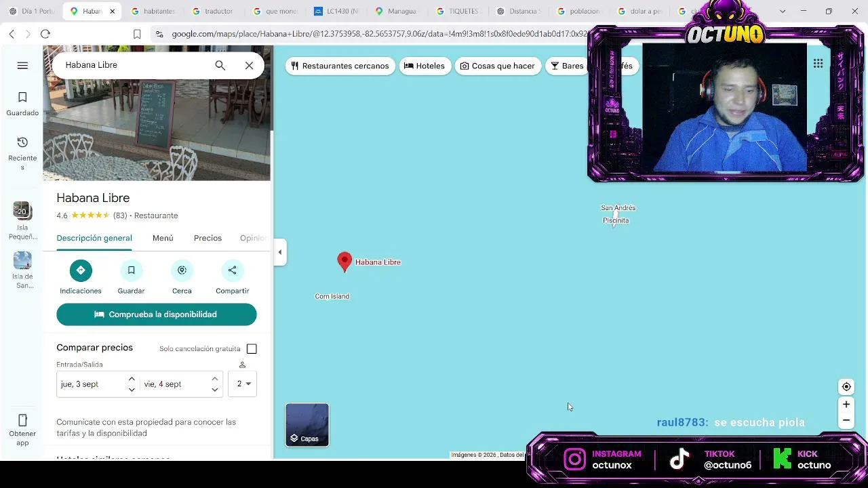Open the Google Maps hamburger menu
868x488 pixels.
[22, 65]
